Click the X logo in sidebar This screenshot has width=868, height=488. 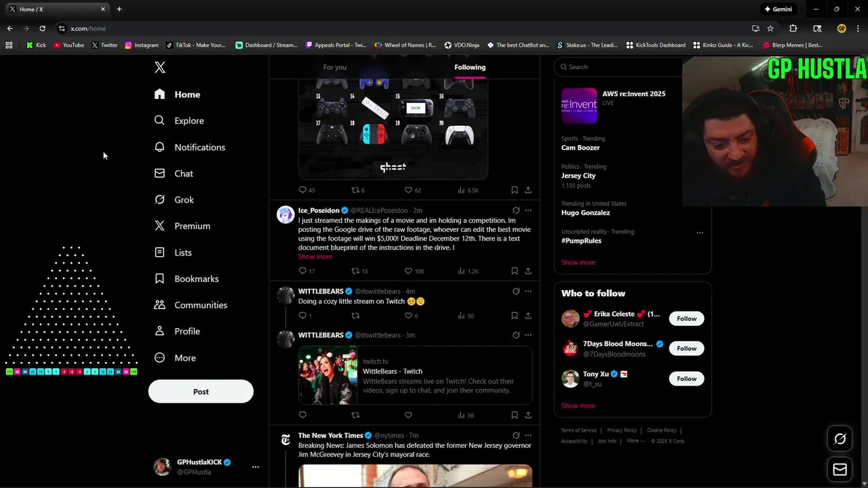[160, 67]
